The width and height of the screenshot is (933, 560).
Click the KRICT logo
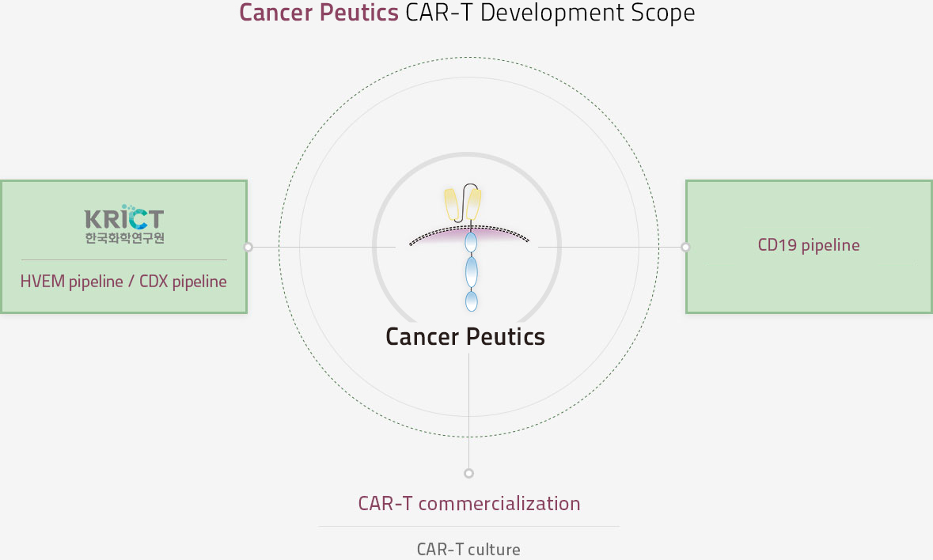point(124,224)
